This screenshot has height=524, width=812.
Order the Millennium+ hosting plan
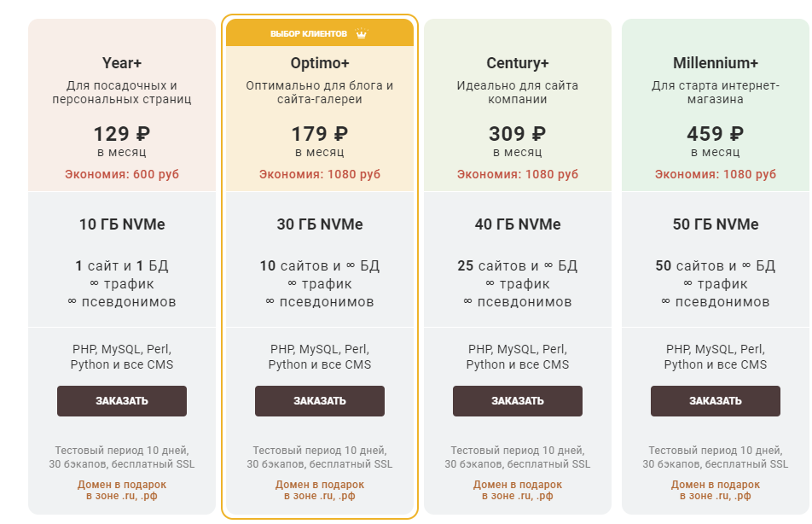click(716, 401)
